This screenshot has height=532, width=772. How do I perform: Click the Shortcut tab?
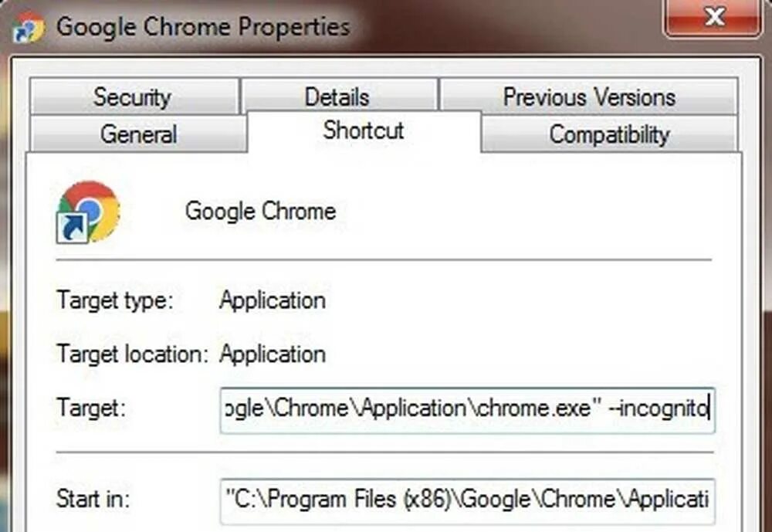coord(364,130)
